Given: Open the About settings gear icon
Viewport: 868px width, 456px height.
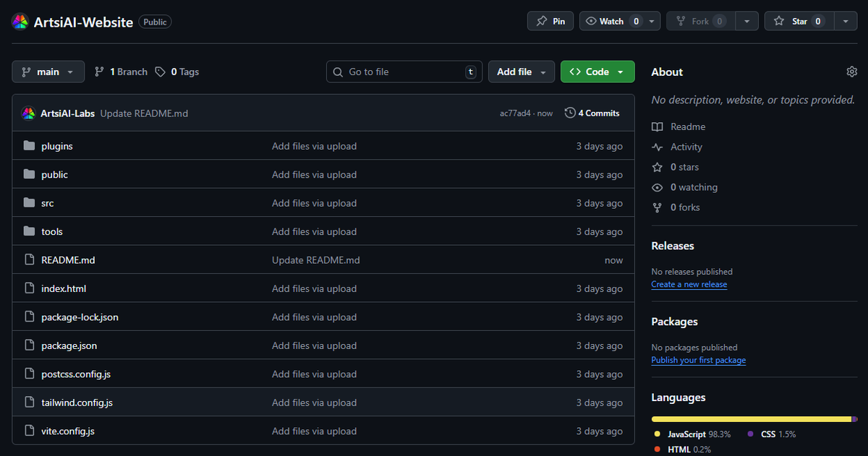Looking at the screenshot, I should click(851, 72).
